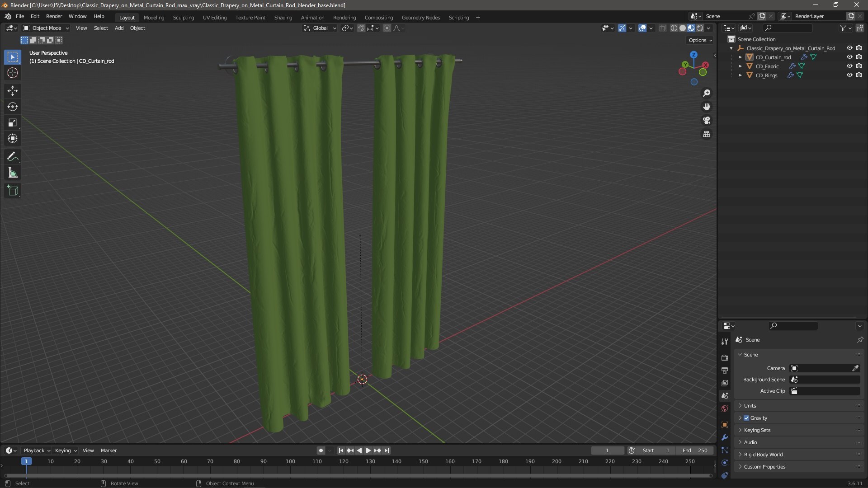The image size is (868, 488).
Task: Switch to orthographic view icon
Action: (x=706, y=134)
